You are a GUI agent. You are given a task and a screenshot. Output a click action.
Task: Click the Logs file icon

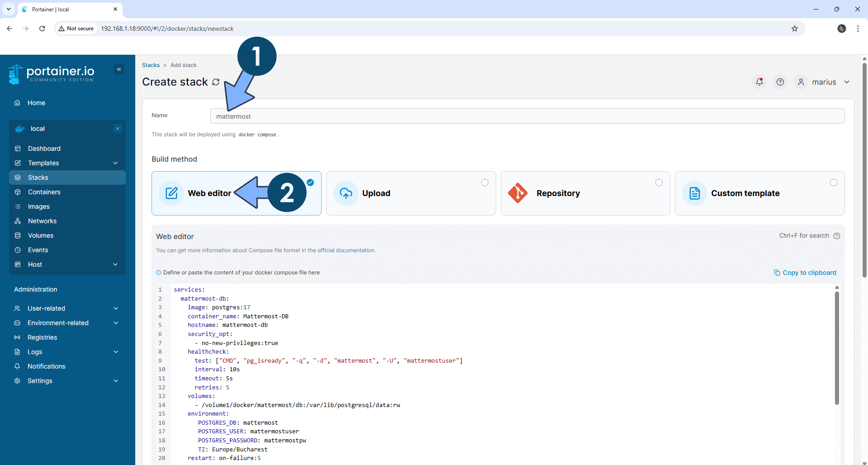17,352
